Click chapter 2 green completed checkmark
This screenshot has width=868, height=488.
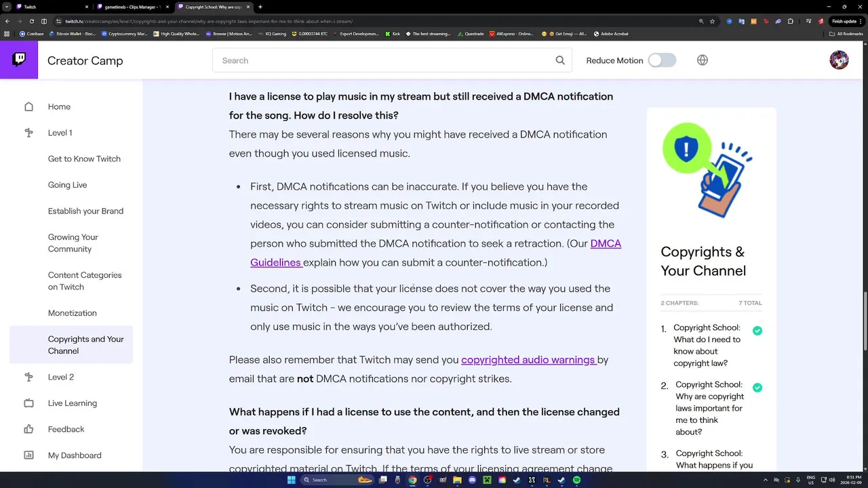point(757,388)
